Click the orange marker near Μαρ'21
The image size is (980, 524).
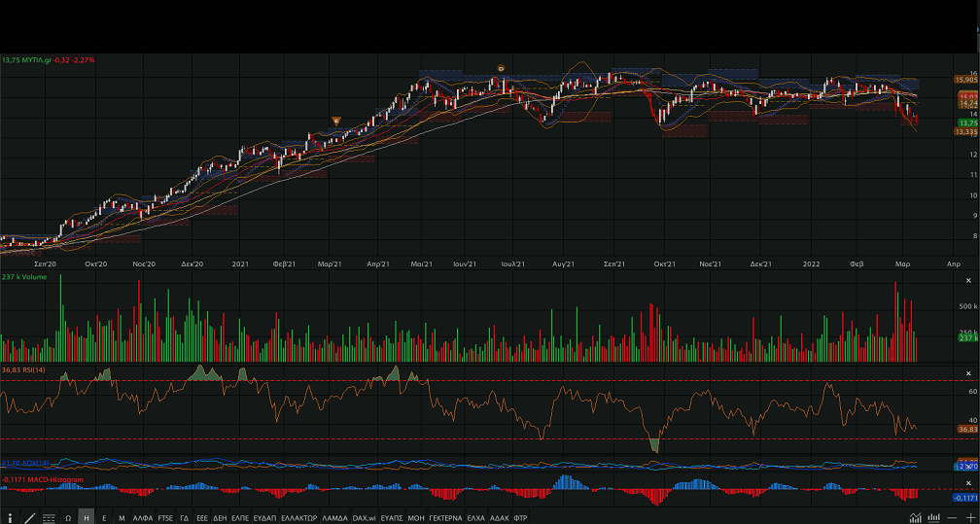tap(336, 121)
